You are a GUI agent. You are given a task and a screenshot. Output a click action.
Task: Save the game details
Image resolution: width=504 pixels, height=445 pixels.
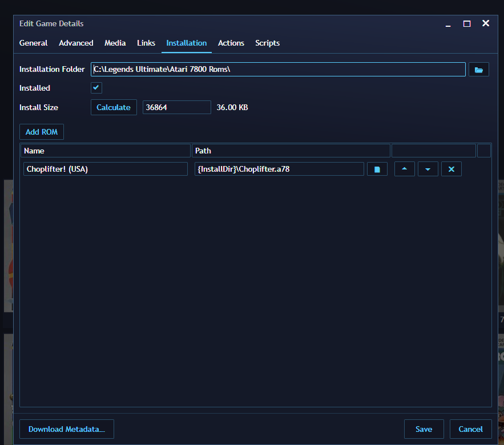pos(424,429)
